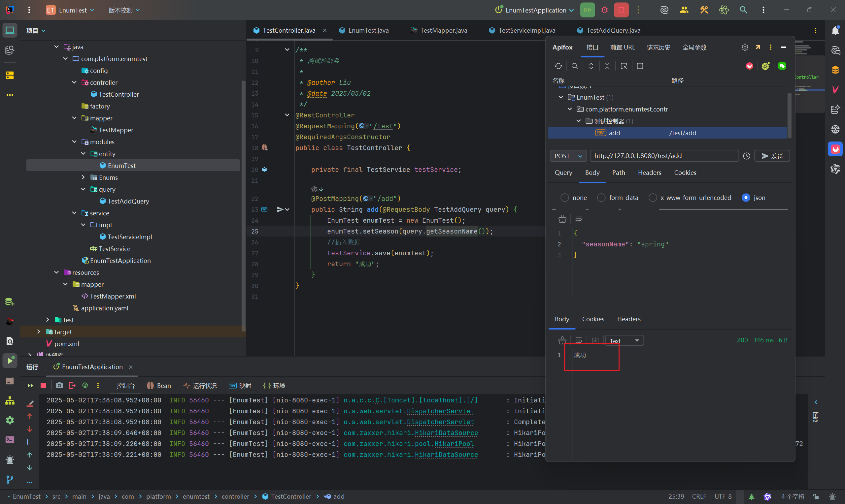Open the 请求历史 request history tab
The width and height of the screenshot is (845, 504).
click(x=659, y=47)
